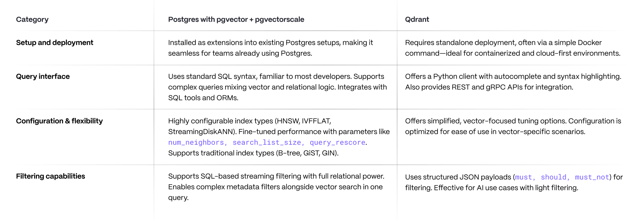This screenshot has width=644, height=220.
Task: Click the num_neighbors code parameter
Action: pyautogui.click(x=196, y=143)
